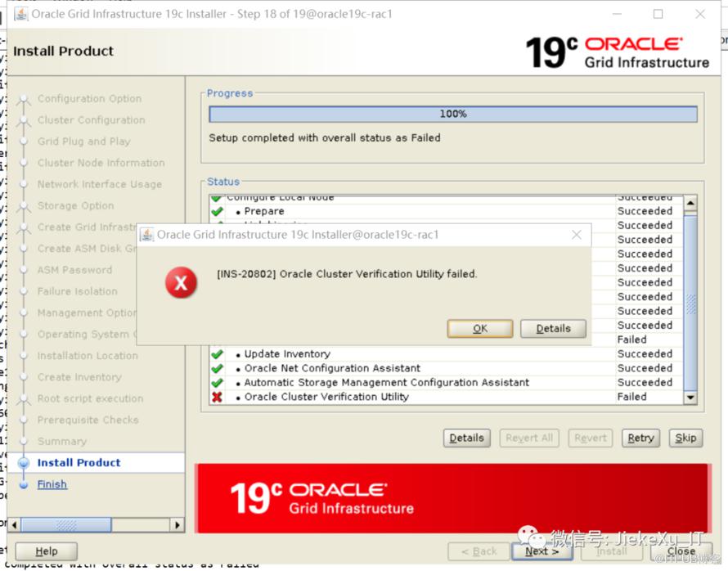Select the Summary step in sidebar
The height and width of the screenshot is (571, 728).
point(61,442)
